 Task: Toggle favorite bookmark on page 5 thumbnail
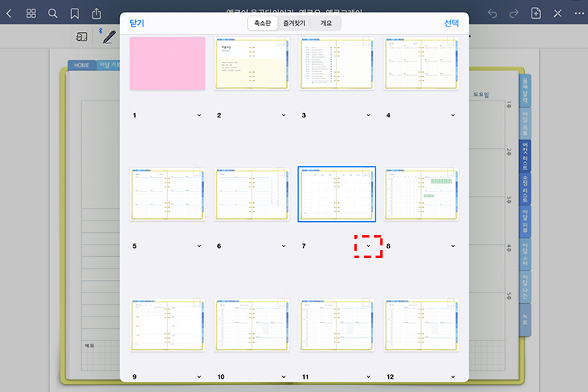197,172
